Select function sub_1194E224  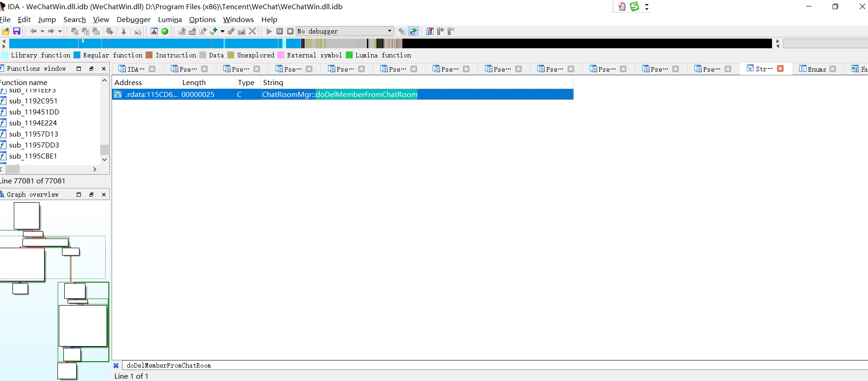coord(33,123)
